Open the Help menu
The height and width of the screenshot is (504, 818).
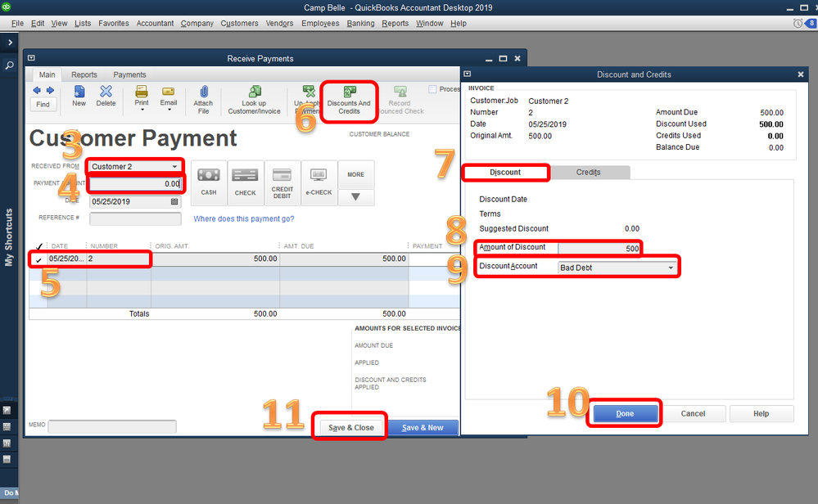click(x=459, y=24)
